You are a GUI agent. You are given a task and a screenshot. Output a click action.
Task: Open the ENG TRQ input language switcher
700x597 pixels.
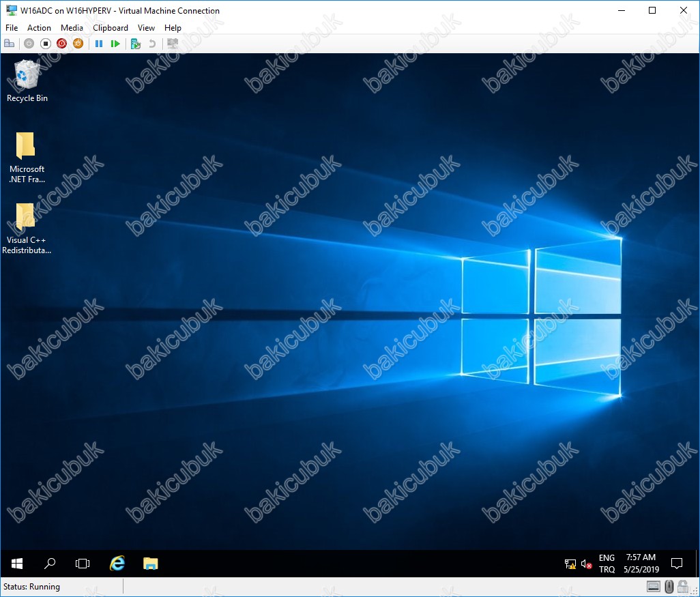click(607, 564)
